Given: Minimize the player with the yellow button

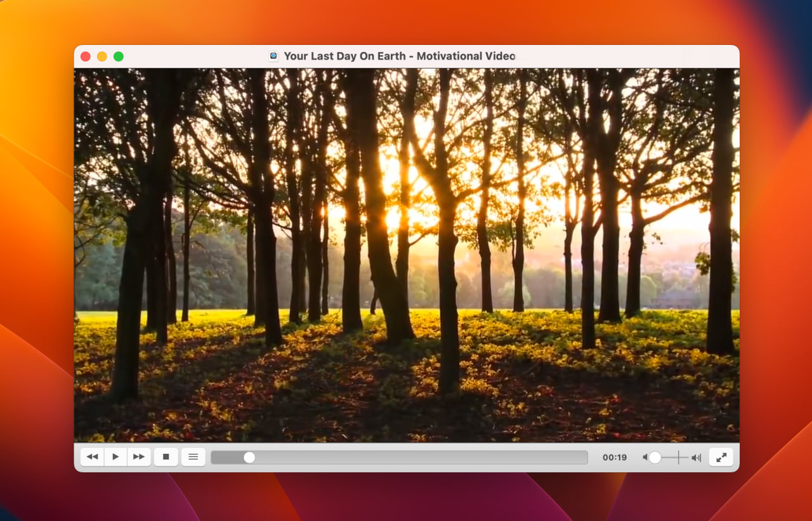Looking at the screenshot, I should (101, 56).
